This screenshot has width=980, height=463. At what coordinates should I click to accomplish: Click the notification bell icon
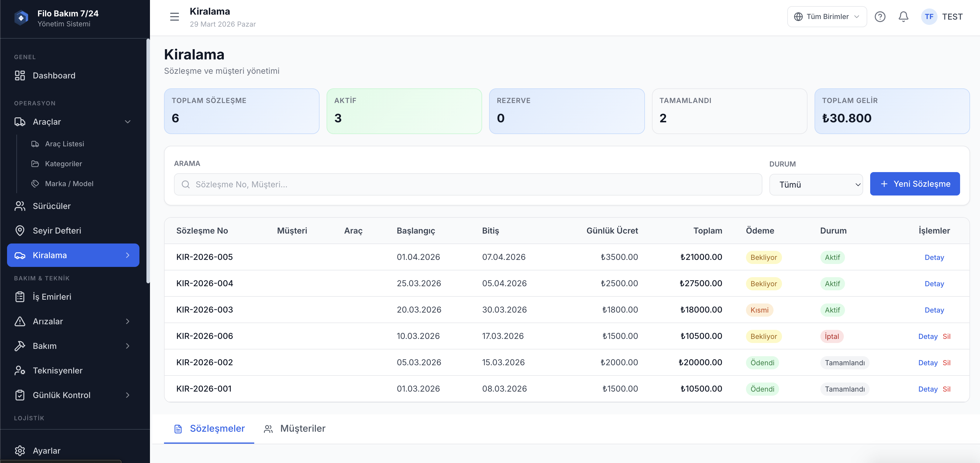pos(903,17)
